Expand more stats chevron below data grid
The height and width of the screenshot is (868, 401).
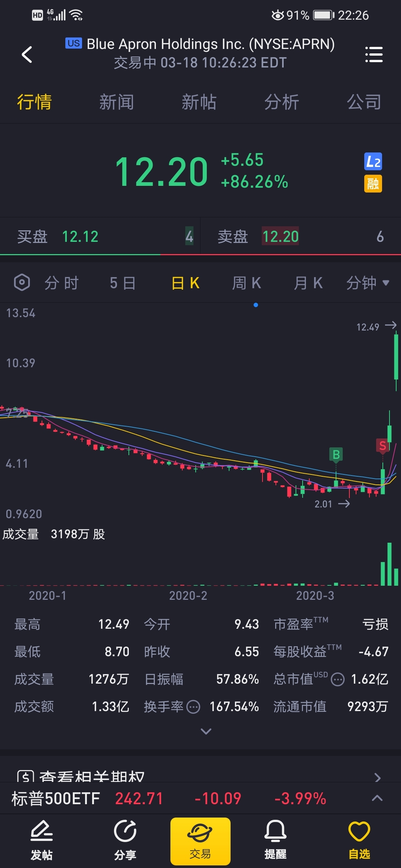pos(206,731)
